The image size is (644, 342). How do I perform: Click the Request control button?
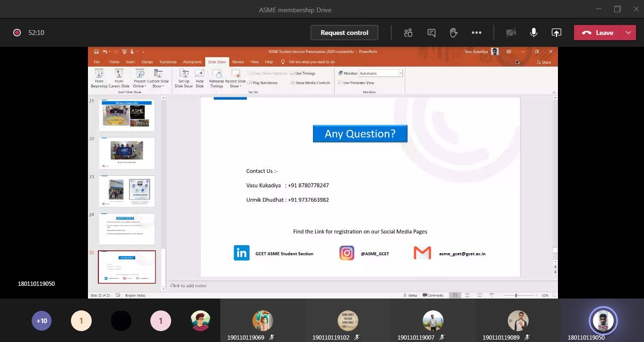[344, 33]
